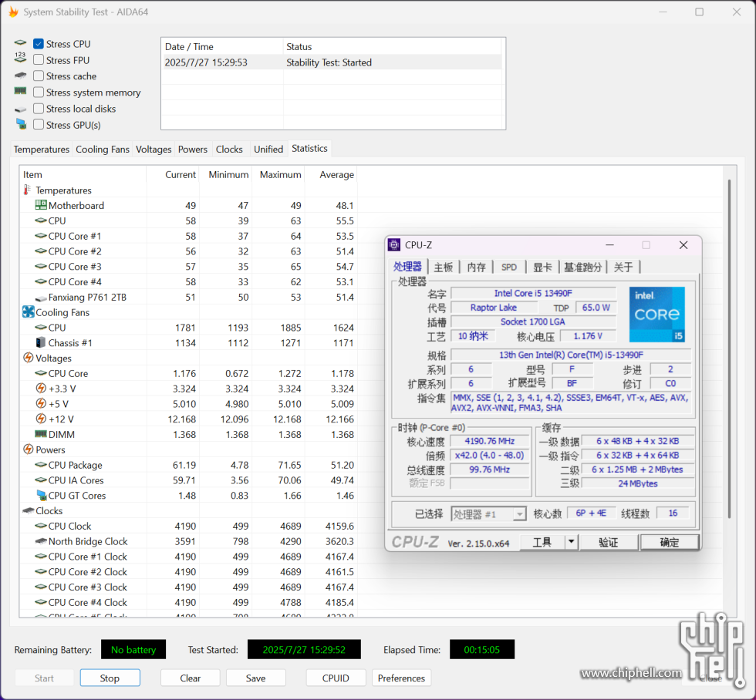Open the 关于 tab in CPU-Z
Viewport: 756px width, 700px height.
[x=623, y=268]
